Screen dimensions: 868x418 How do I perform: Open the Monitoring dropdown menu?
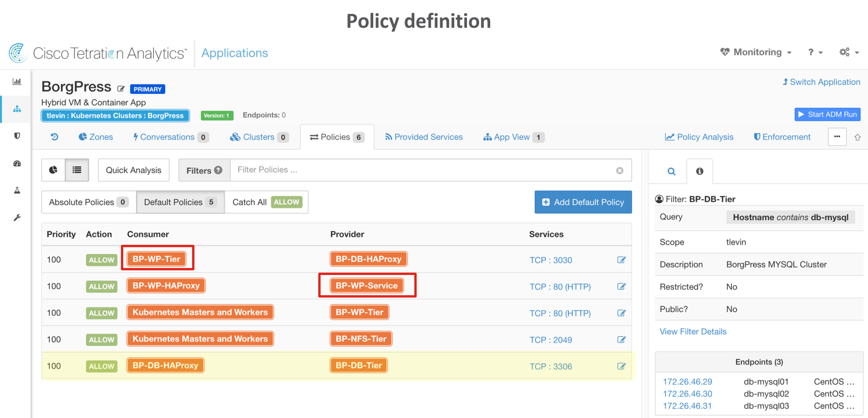pos(756,52)
